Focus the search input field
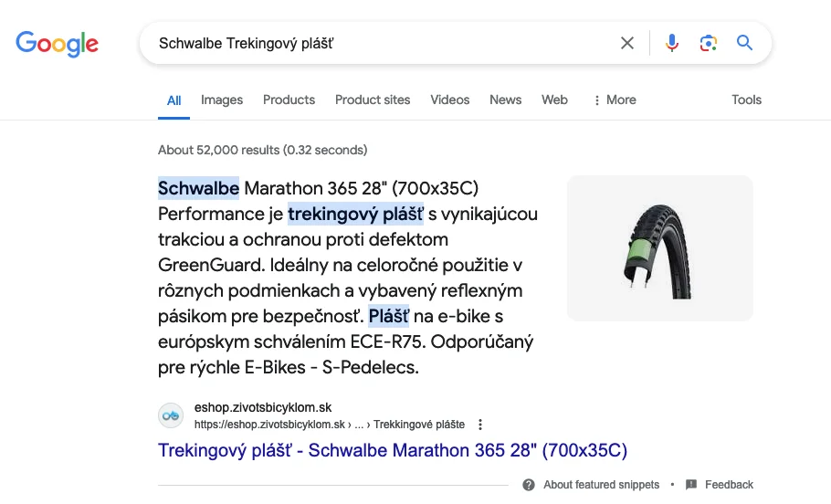Screen dimensions: 831x504 coord(384,43)
